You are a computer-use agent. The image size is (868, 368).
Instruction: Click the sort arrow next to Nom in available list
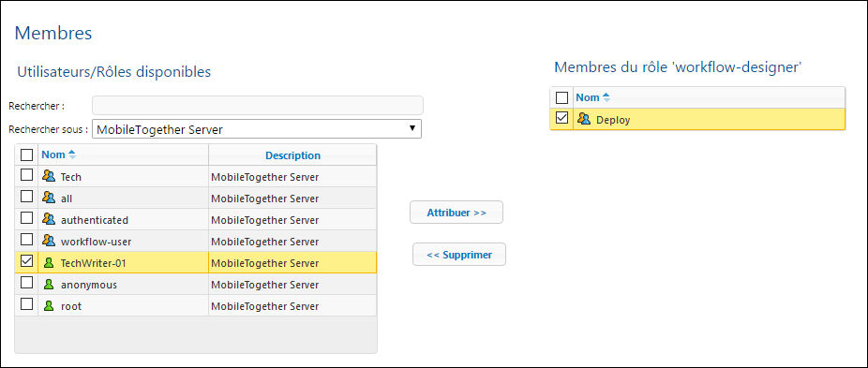tap(72, 155)
